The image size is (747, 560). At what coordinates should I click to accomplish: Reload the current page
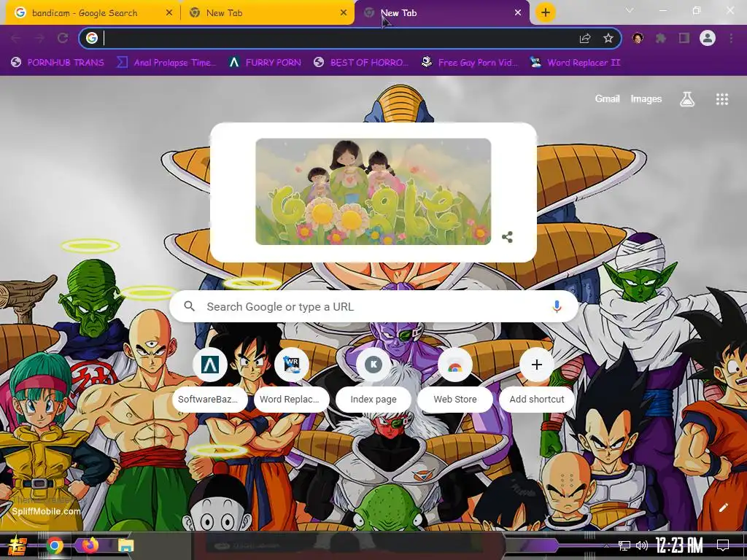coord(63,38)
